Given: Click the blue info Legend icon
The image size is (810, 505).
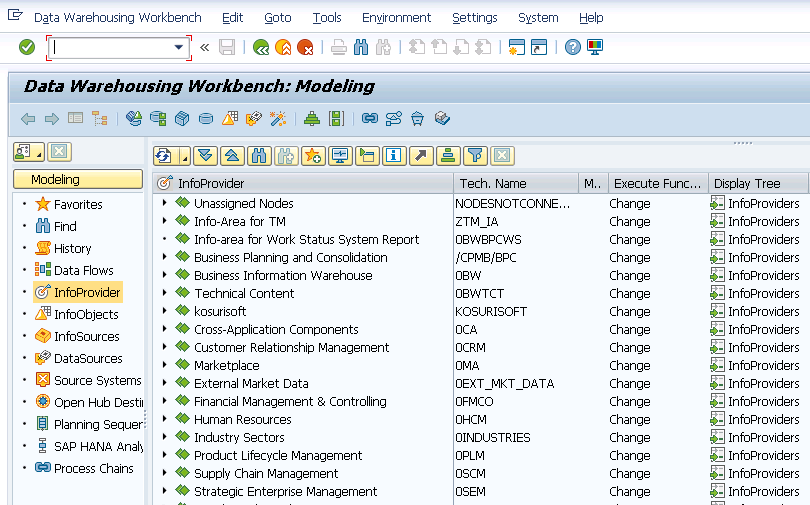Looking at the screenshot, I should click(x=394, y=155).
